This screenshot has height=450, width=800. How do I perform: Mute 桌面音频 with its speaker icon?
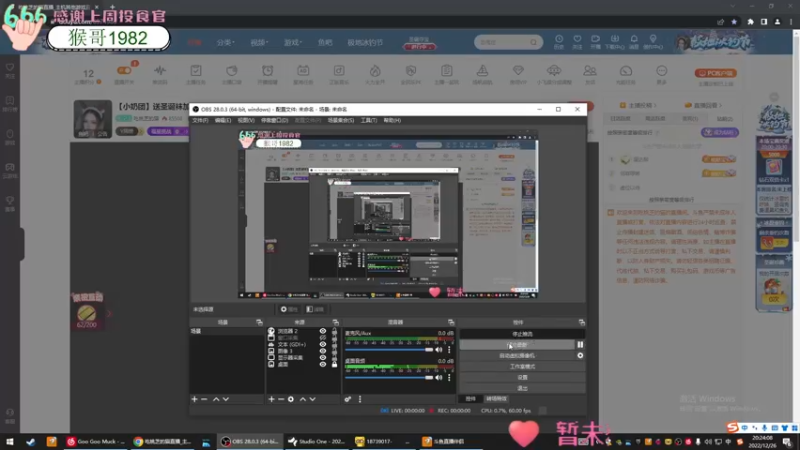click(439, 378)
